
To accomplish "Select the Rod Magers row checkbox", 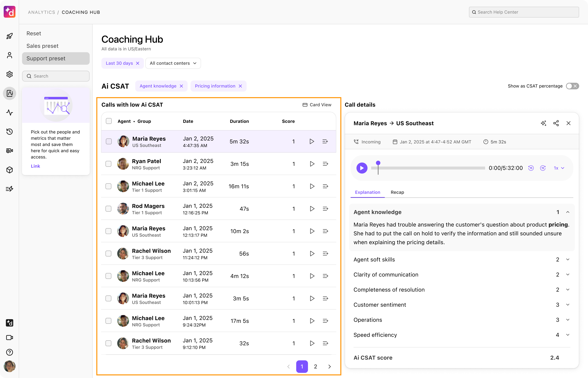I will [108, 209].
